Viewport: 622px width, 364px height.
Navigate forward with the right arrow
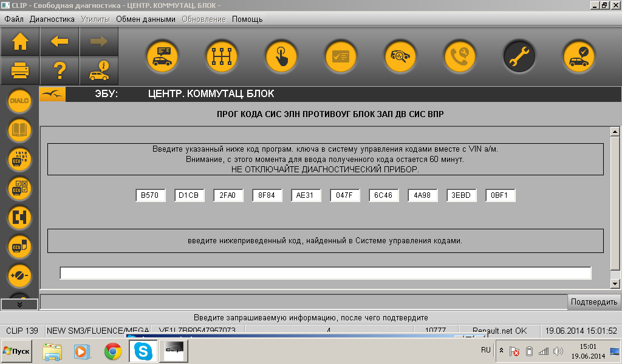tap(99, 41)
